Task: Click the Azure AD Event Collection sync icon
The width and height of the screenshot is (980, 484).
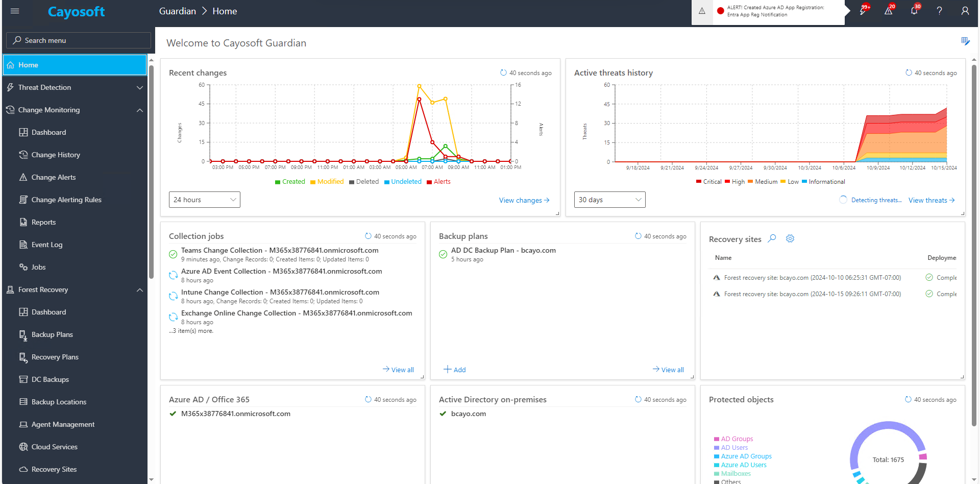Action: pyautogui.click(x=173, y=275)
